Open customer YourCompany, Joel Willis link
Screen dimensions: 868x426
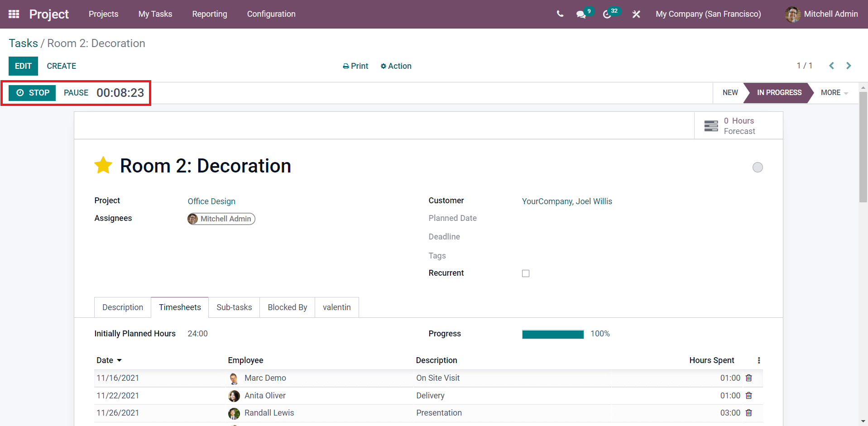[x=567, y=201]
